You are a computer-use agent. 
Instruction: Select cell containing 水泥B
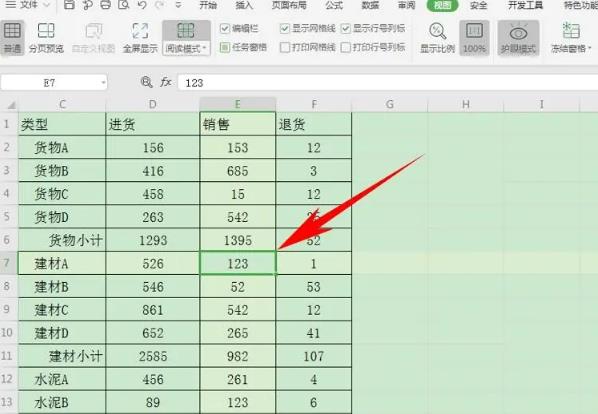tap(62, 402)
